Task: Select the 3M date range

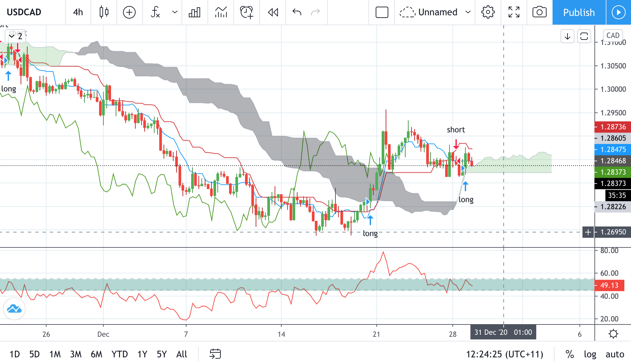Action: pyautogui.click(x=75, y=354)
